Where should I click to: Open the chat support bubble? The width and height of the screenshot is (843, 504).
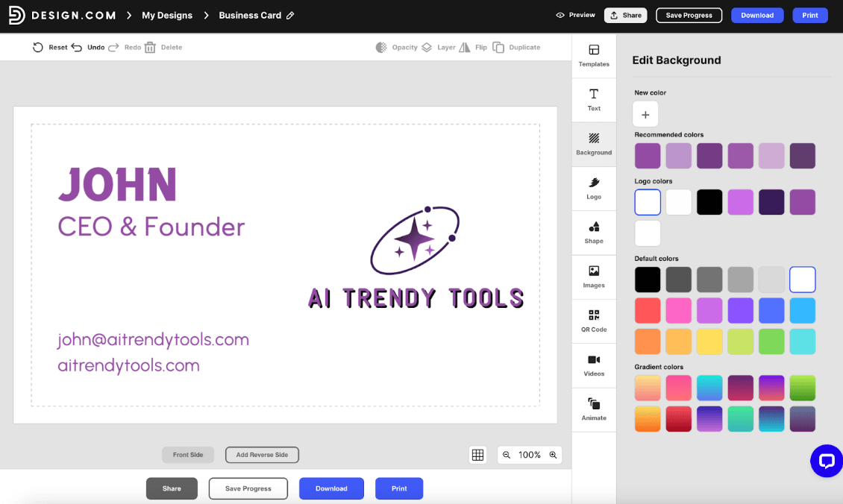tap(826, 462)
